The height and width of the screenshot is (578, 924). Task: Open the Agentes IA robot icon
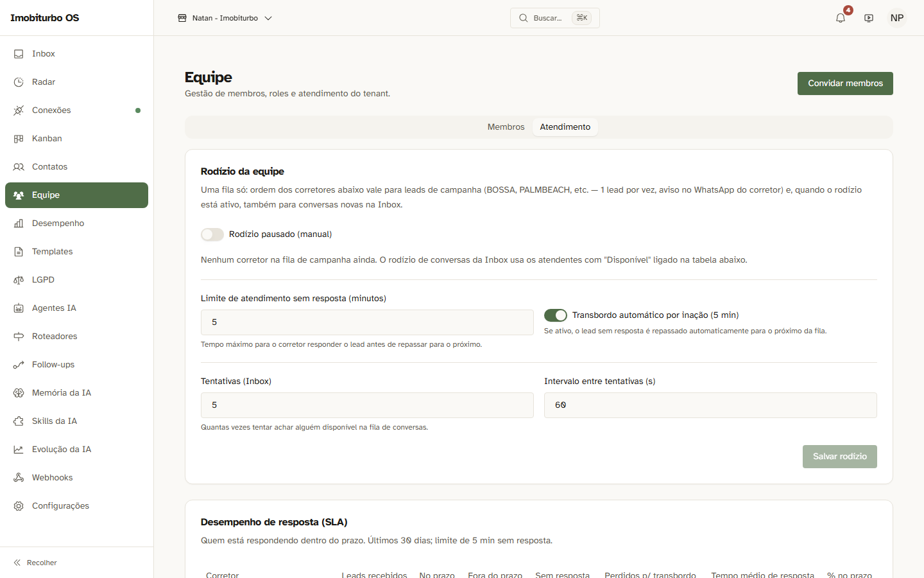[19, 308]
